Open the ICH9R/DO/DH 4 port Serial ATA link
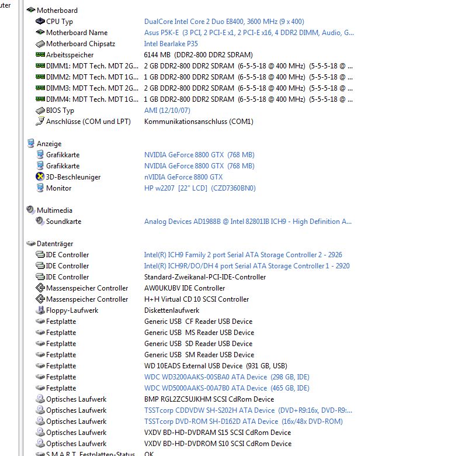The width and height of the screenshot is (476, 456). point(247,266)
